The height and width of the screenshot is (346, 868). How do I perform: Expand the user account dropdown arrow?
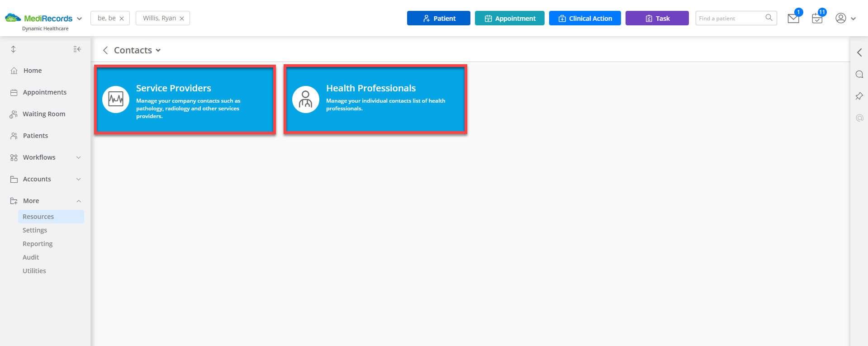point(854,19)
